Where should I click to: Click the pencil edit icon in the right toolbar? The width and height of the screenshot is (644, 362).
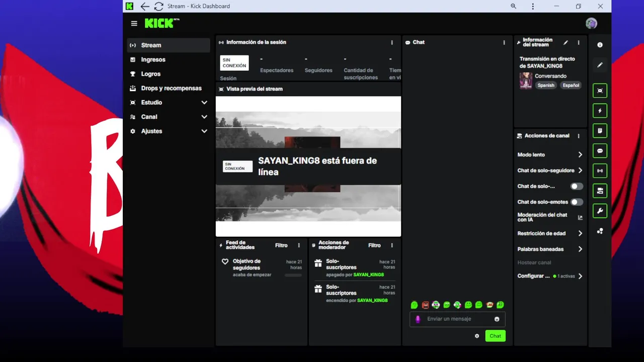coord(600,65)
